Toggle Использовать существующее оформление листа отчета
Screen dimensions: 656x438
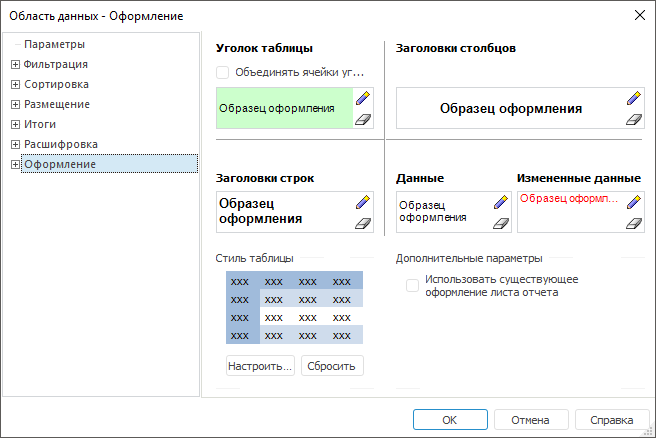(x=413, y=286)
